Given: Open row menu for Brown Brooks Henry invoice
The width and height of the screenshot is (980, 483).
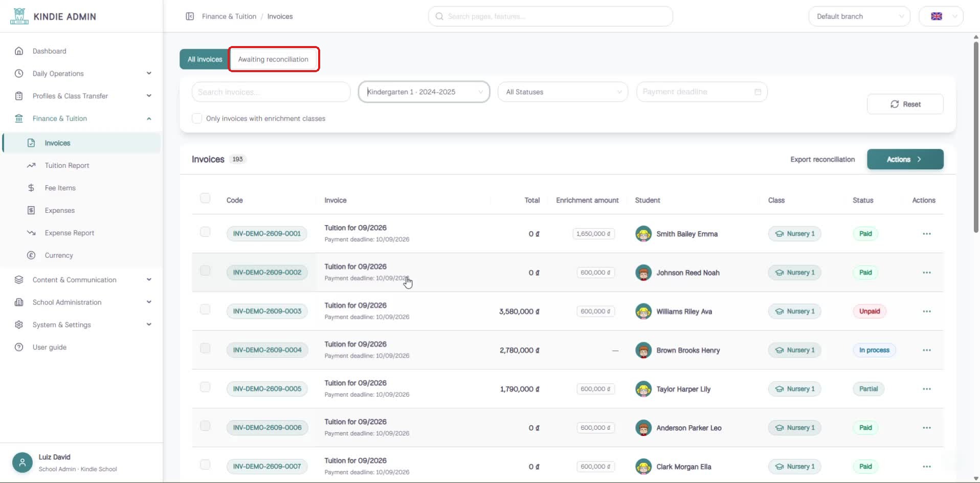Looking at the screenshot, I should click(x=926, y=350).
